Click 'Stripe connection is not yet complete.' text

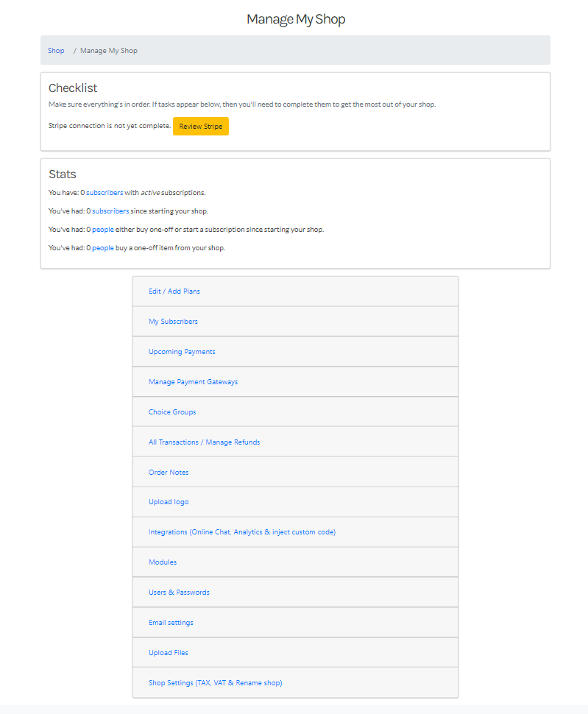(110, 126)
